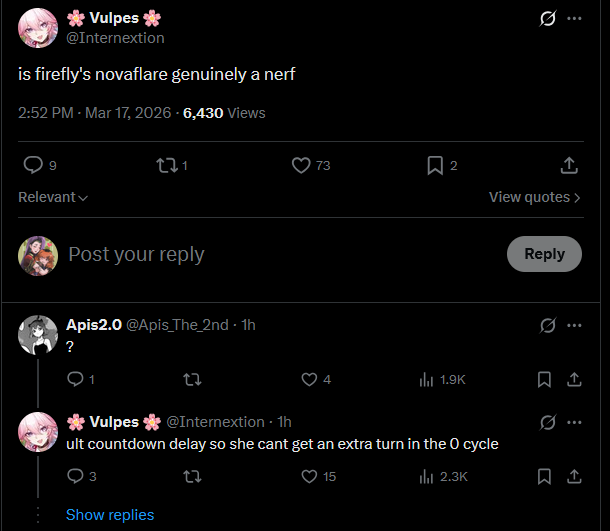Open View quotes link
The width and height of the screenshot is (610, 531).
click(535, 197)
